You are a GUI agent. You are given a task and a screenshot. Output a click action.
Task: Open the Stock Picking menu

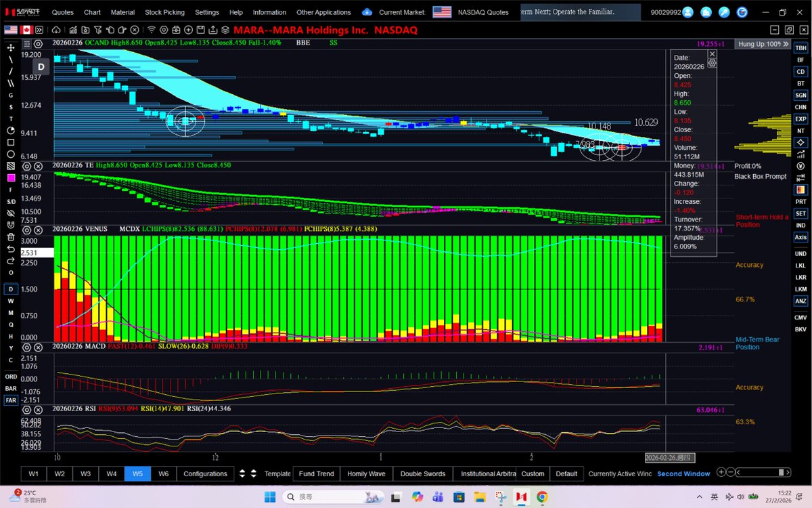point(164,12)
